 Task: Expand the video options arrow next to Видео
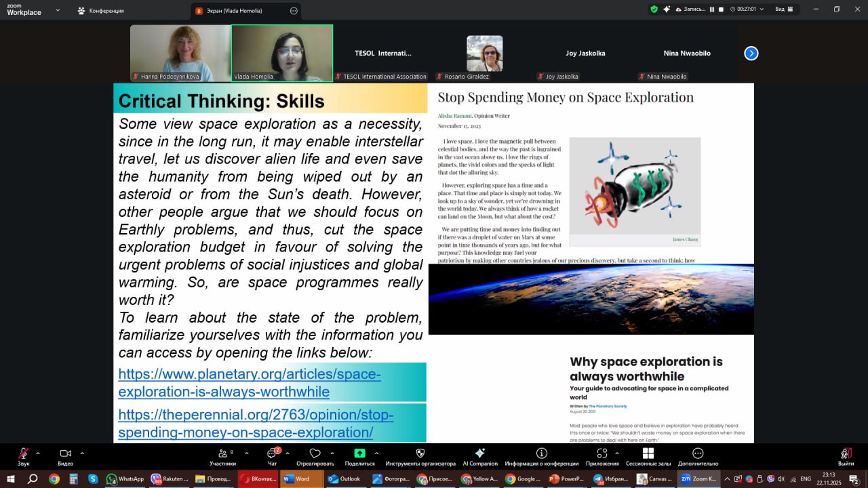pyautogui.click(x=82, y=453)
